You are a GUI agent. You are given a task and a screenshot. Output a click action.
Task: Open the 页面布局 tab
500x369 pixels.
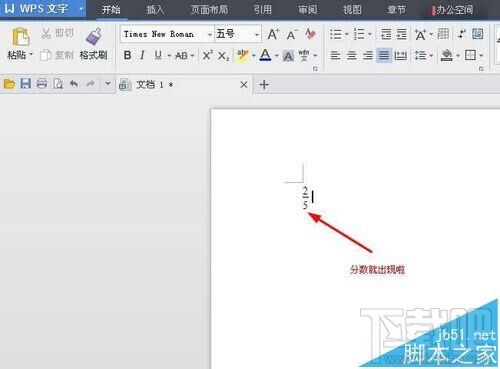(x=209, y=10)
